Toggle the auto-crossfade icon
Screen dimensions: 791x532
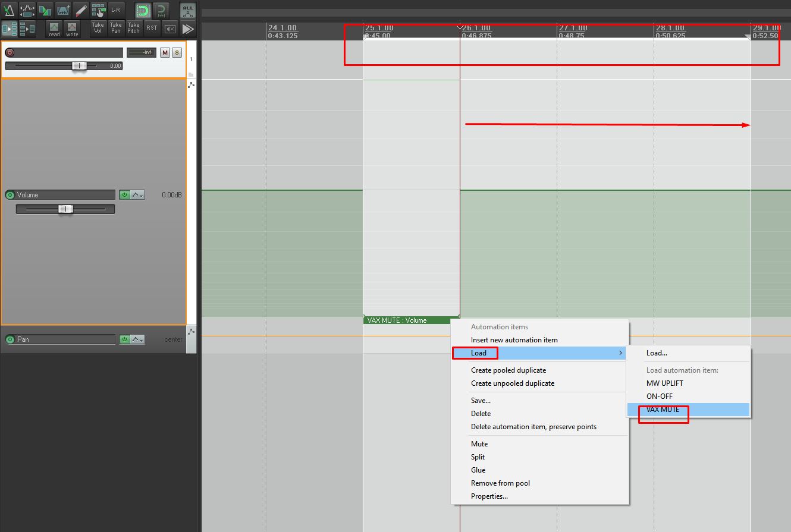[x=45, y=10]
